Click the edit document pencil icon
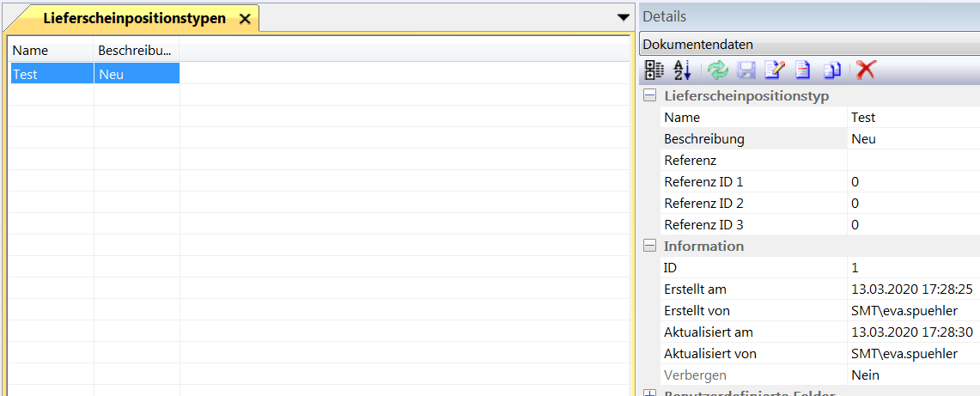The width and height of the screenshot is (980, 396). coord(775,71)
